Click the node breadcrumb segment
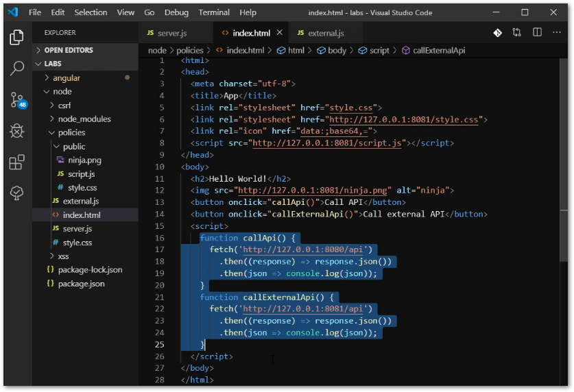This screenshot has height=392, width=574. (x=157, y=51)
